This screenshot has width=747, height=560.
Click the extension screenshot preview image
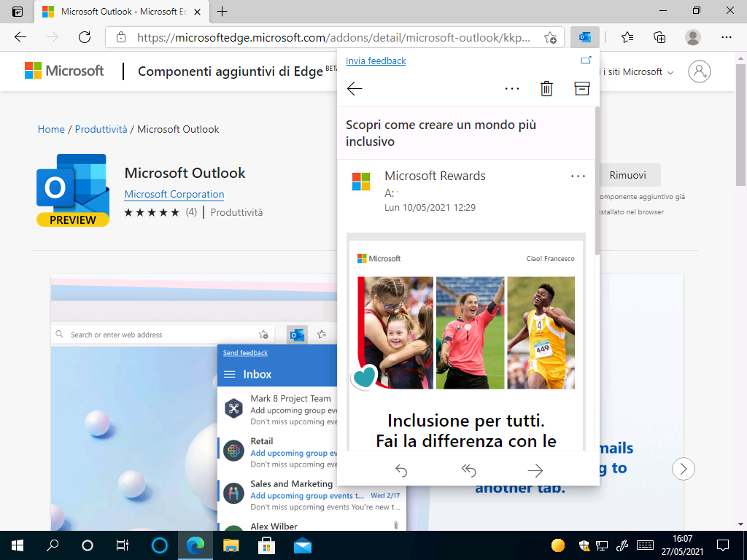[x=194, y=402]
